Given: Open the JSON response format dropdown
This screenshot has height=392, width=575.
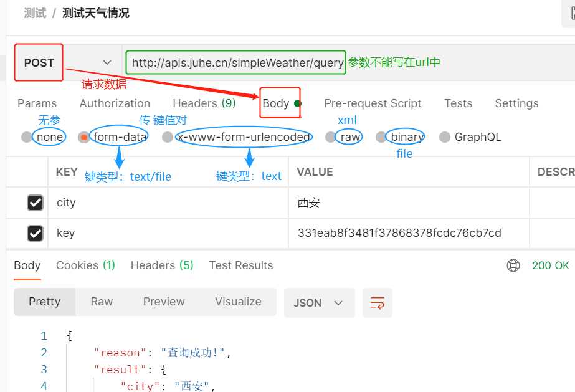Looking at the screenshot, I should 319,302.
